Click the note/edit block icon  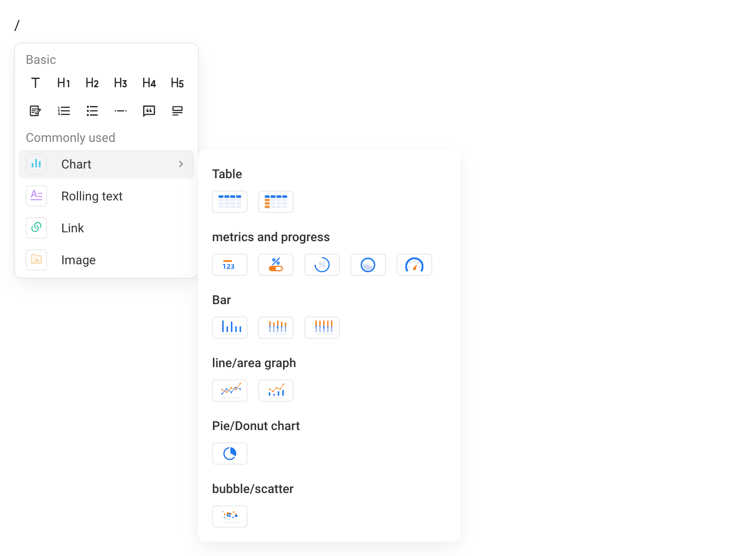pyautogui.click(x=35, y=111)
